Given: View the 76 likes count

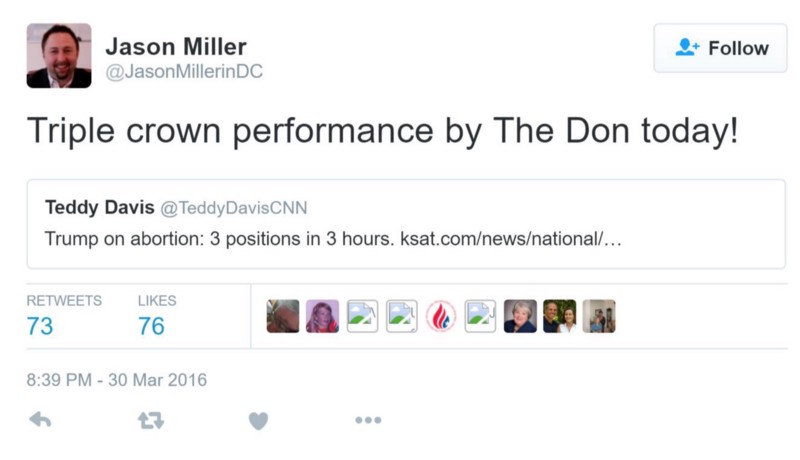Looking at the screenshot, I should click(151, 326).
